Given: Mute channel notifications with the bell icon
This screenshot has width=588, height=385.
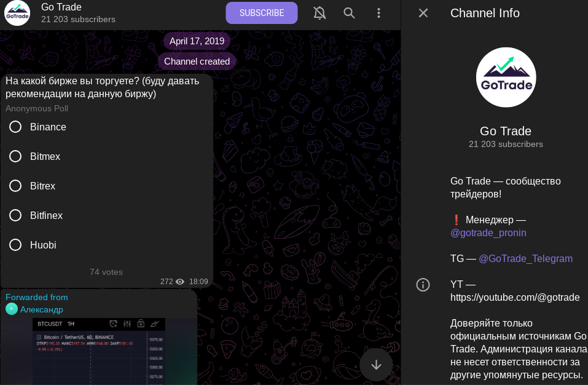Looking at the screenshot, I should pyautogui.click(x=319, y=13).
